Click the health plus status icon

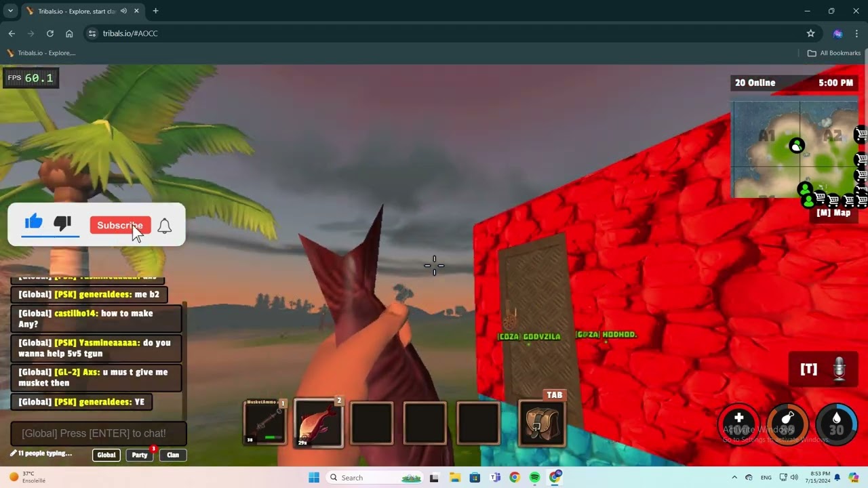(x=739, y=424)
